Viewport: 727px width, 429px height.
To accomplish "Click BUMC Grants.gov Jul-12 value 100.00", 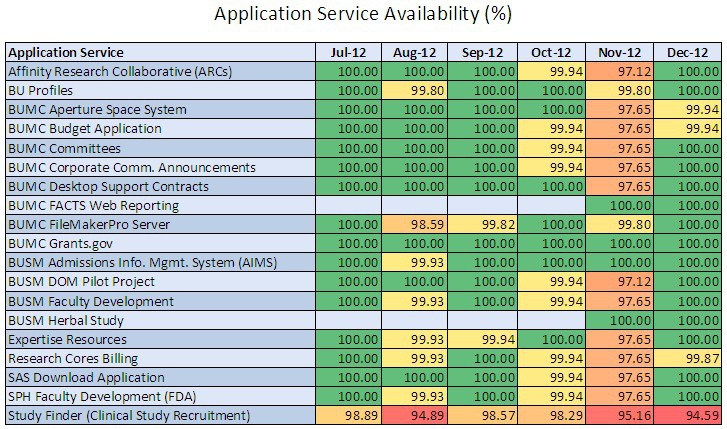I will (x=349, y=243).
